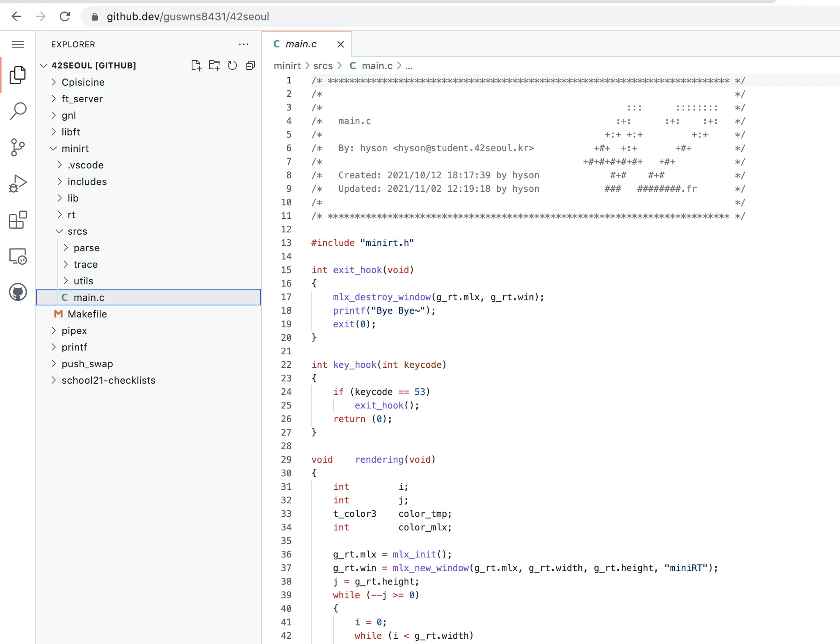Collapse all folders in explorer
The width and height of the screenshot is (840, 644).
pos(250,66)
